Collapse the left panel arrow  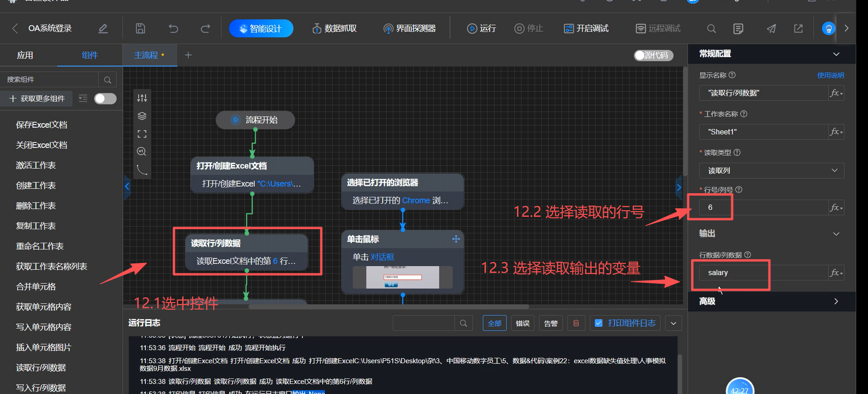[126, 186]
